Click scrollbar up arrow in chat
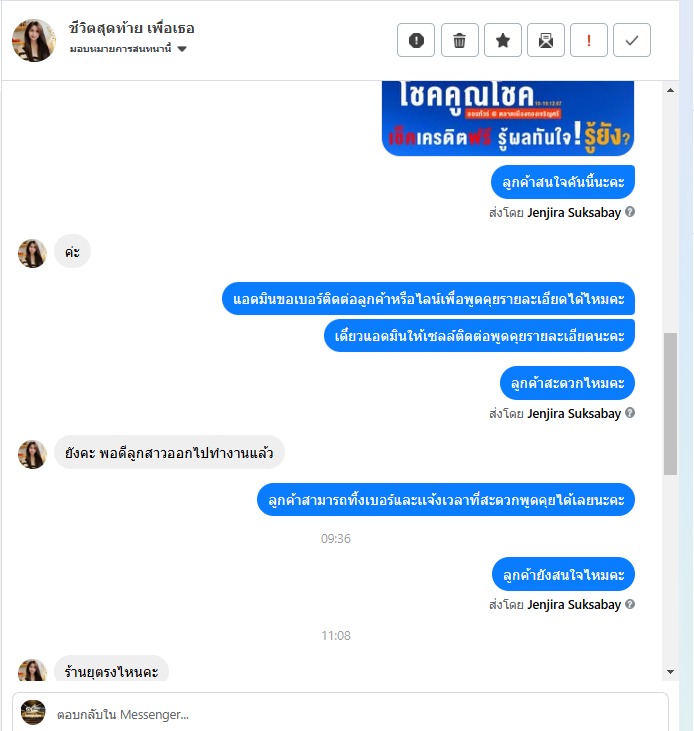This screenshot has height=731, width=694. (670, 90)
